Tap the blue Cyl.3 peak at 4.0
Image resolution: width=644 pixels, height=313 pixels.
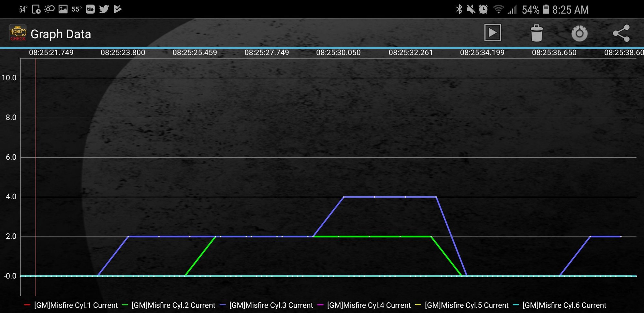390,197
